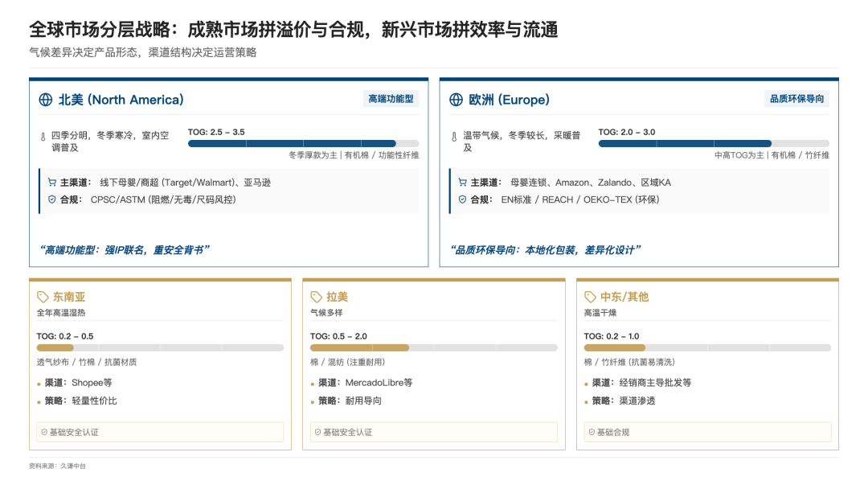Toggle the 基础安全认证 badge under 东南亚
This screenshot has width=868, height=489.
(161, 432)
